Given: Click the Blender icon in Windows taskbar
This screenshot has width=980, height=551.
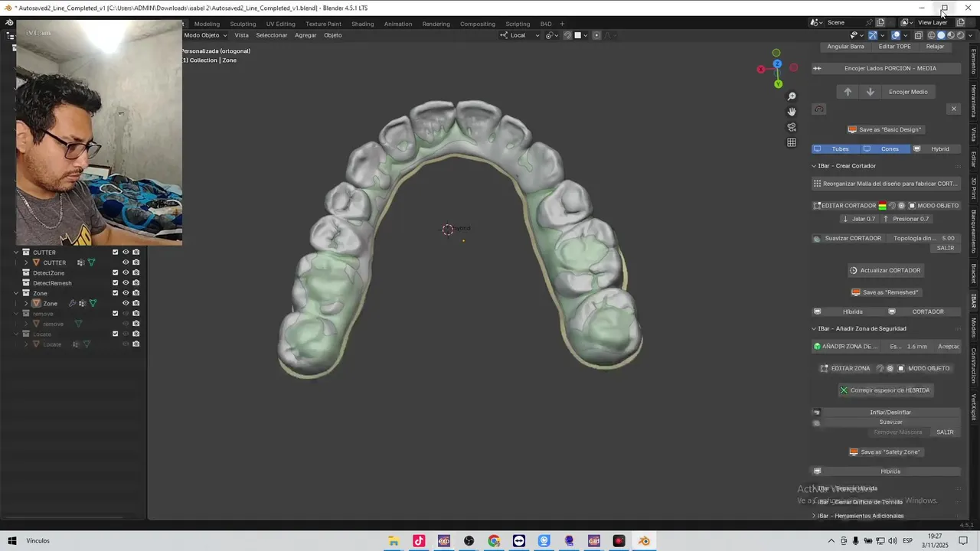Looking at the screenshot, I should (x=644, y=541).
